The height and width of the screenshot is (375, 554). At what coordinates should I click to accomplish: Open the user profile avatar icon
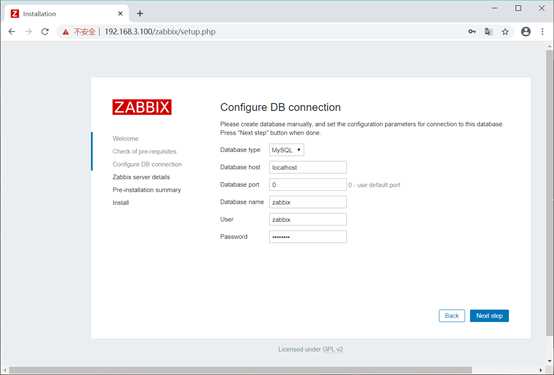[526, 32]
